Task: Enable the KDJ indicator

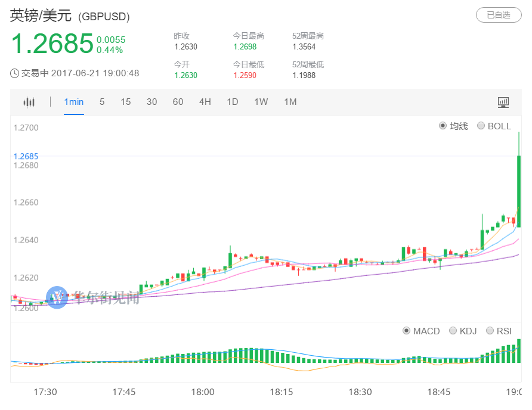Action: pos(454,331)
